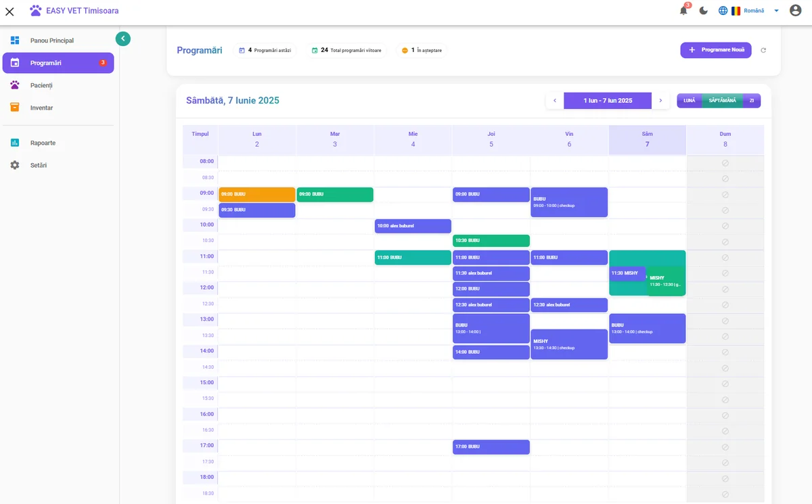
Task: Collapse the sidebar with the green chevron
Action: (122, 39)
